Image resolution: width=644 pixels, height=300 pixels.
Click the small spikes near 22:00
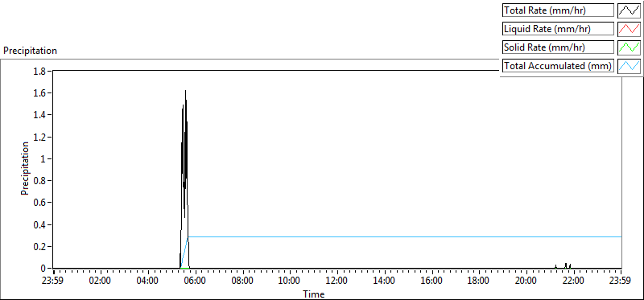click(563, 265)
